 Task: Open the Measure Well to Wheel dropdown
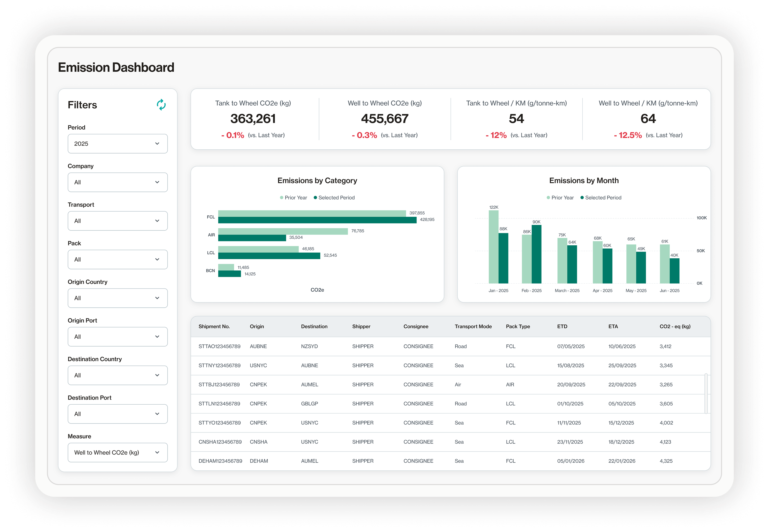pyautogui.click(x=117, y=452)
